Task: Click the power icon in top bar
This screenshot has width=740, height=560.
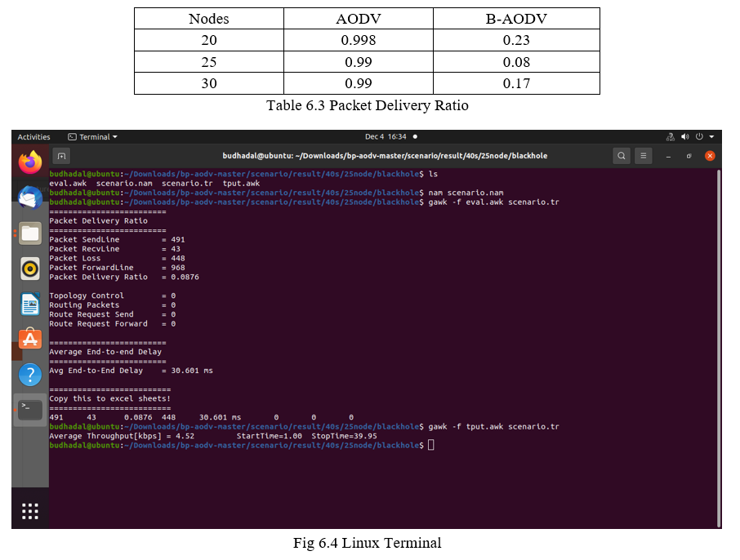Action: pyautogui.click(x=699, y=137)
